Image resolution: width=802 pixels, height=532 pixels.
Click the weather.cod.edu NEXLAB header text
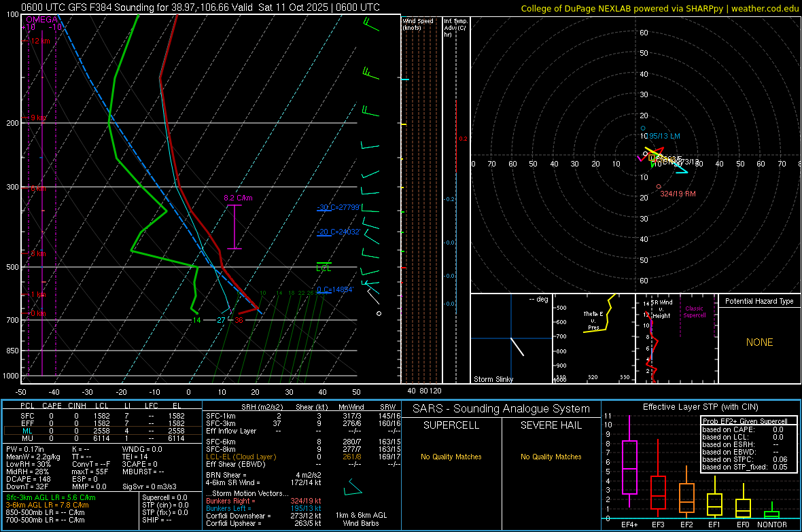click(x=660, y=9)
